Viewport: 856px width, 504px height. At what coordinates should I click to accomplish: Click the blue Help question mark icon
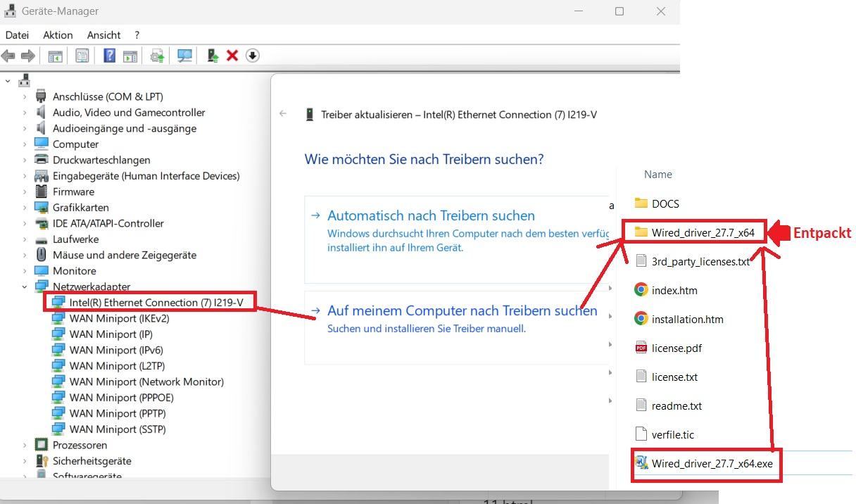point(109,56)
